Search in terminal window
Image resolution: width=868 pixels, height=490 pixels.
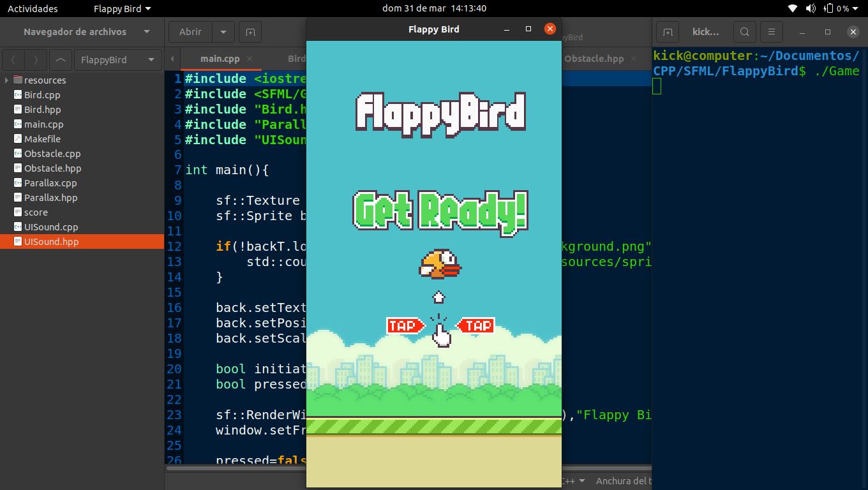(744, 32)
